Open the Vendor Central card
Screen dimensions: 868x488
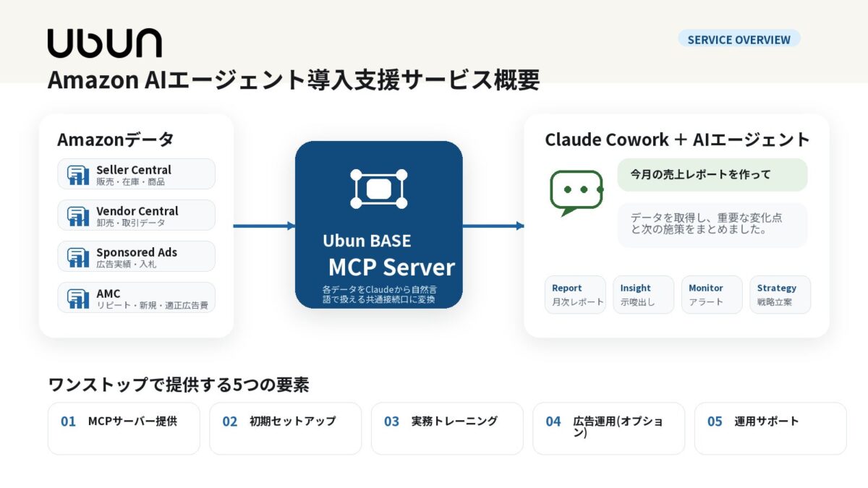point(137,215)
